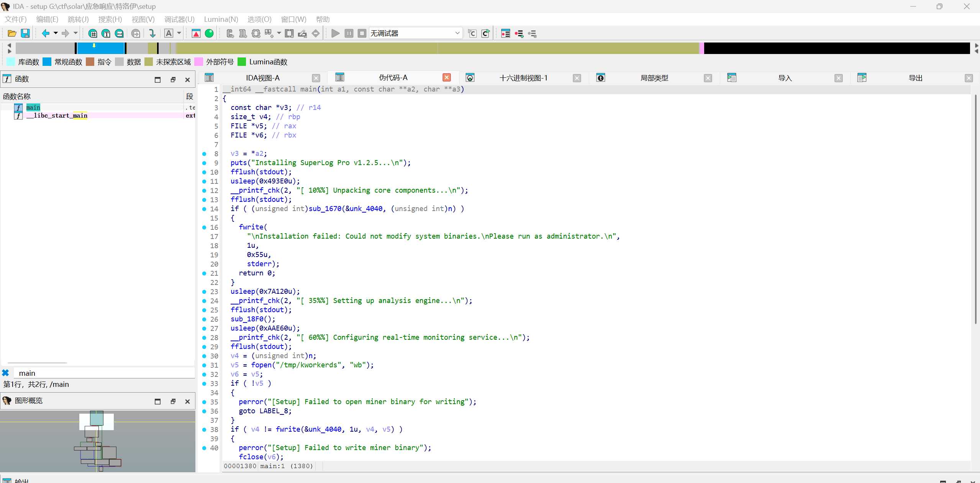Image resolution: width=980 pixels, height=483 pixels.
Task: Click the sub_1670 function link in code
Action: [324, 209]
